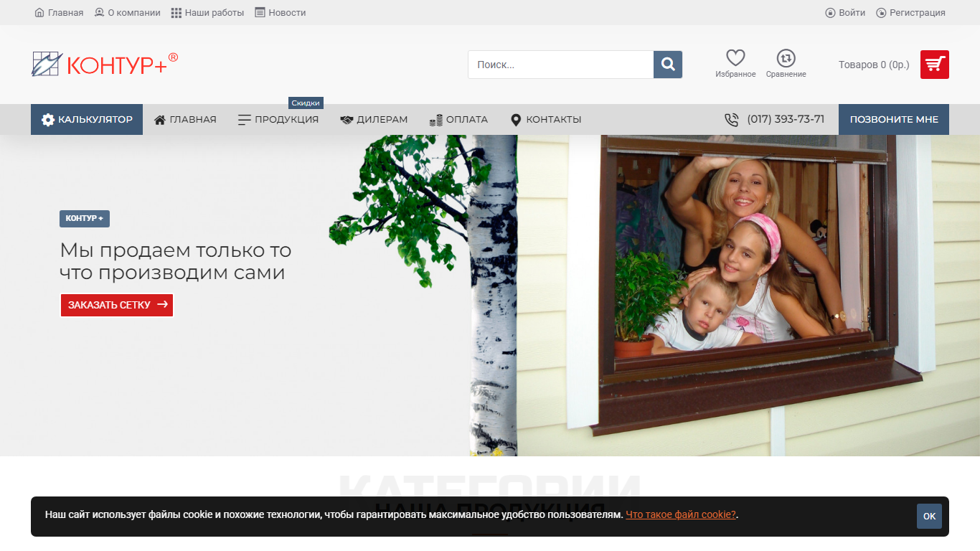Click the handshake icon beside Дилерам
The height and width of the screenshot is (551, 980).
347,120
